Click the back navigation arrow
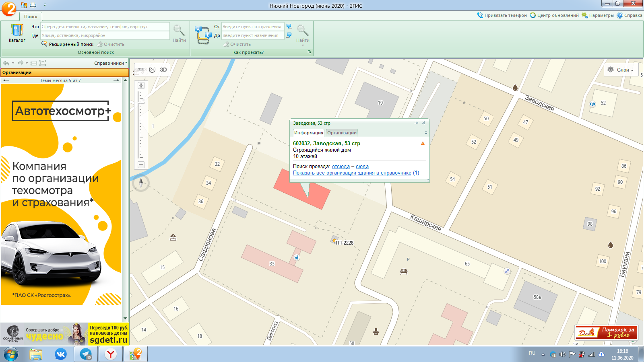 click(x=6, y=63)
